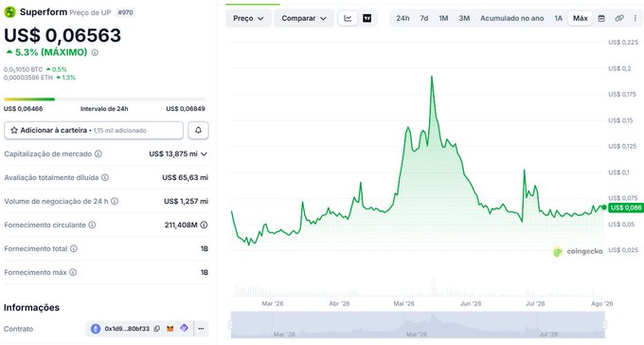Show info for Avaliação totalmente diluída

pyautogui.click(x=105, y=177)
